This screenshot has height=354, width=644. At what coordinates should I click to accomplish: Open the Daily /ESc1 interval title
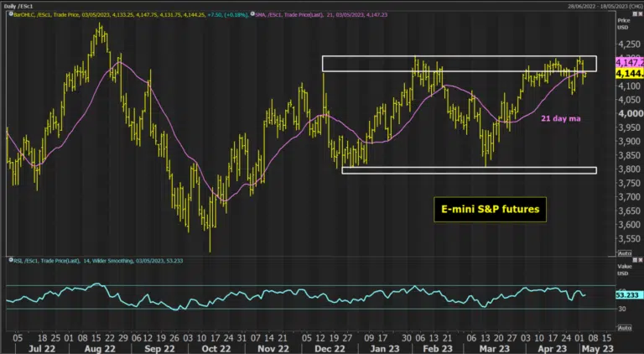pyautogui.click(x=18, y=6)
